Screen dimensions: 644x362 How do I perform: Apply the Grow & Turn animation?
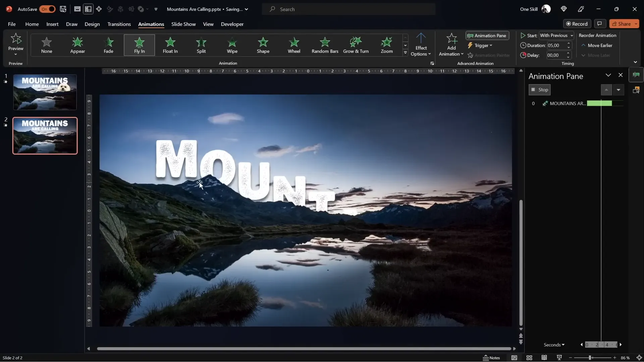click(356, 45)
